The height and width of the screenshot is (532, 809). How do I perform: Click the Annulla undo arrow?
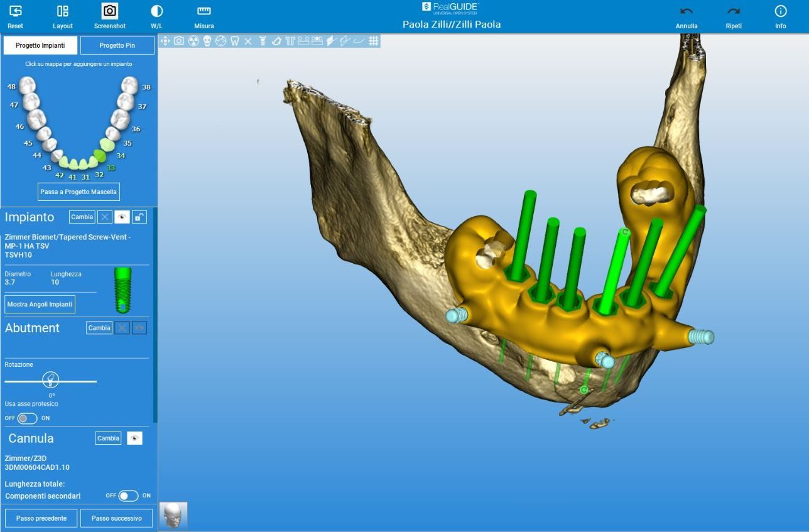tap(687, 11)
